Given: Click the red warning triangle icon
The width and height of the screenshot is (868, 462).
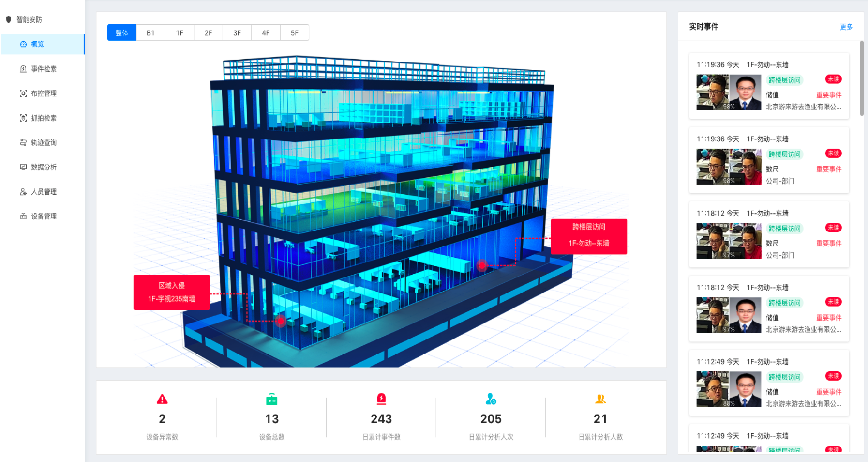Looking at the screenshot, I should [162, 399].
